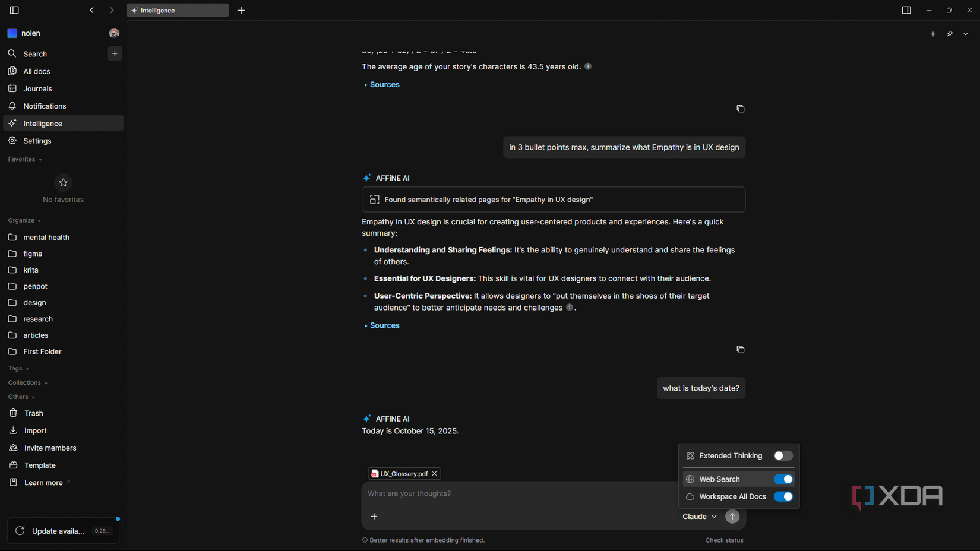Open Notifications in sidebar
Image resolution: width=980 pixels, height=551 pixels.
click(63, 106)
